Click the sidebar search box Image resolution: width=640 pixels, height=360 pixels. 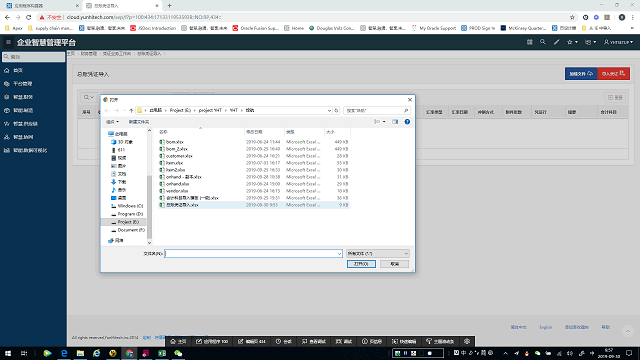click(33, 57)
